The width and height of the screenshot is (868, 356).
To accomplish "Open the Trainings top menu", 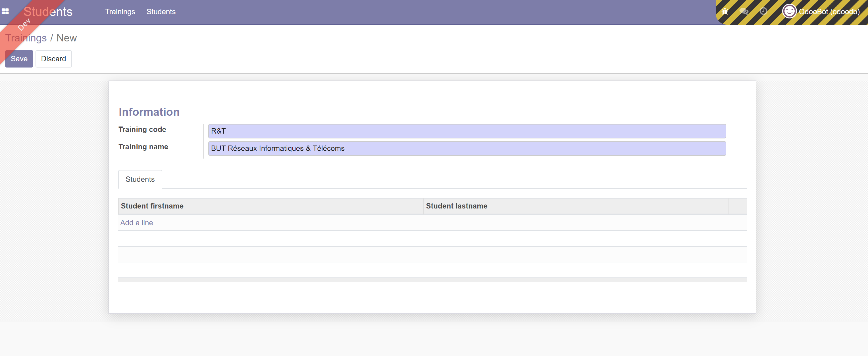I will 120,11.
